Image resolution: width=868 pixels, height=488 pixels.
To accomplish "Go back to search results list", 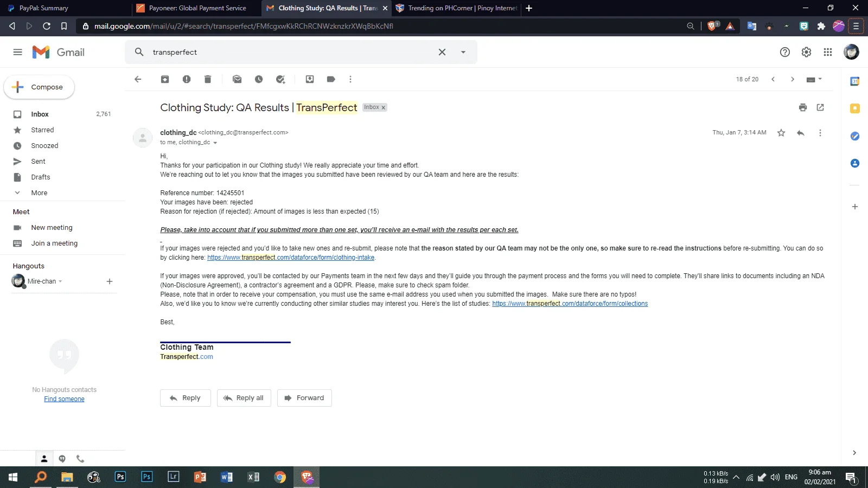I will pos(138,79).
